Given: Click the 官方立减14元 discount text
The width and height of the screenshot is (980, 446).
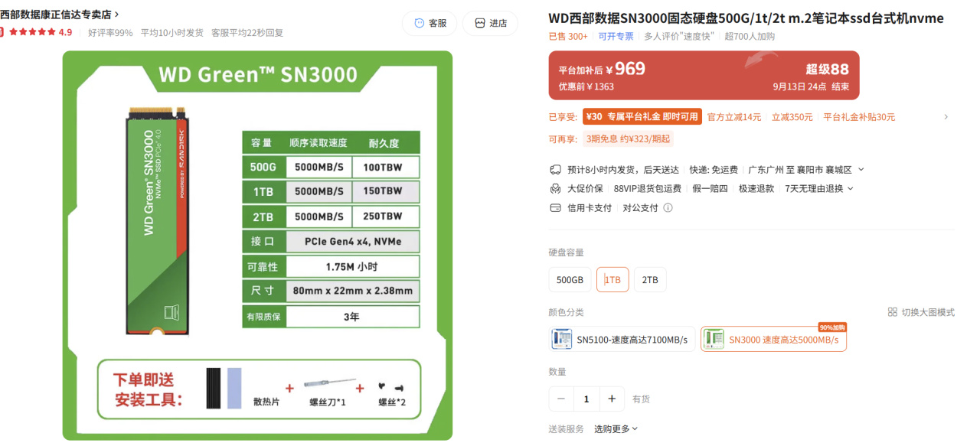Looking at the screenshot, I should coord(734,117).
